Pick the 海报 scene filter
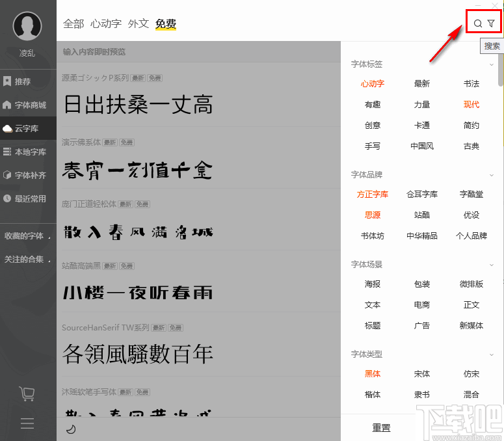Viewport: 504px width, 441px height. [x=373, y=284]
